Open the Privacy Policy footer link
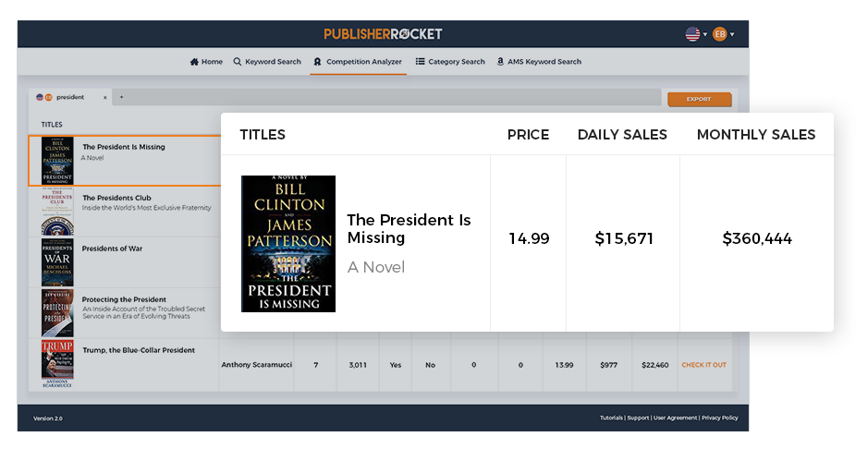 pyautogui.click(x=719, y=419)
